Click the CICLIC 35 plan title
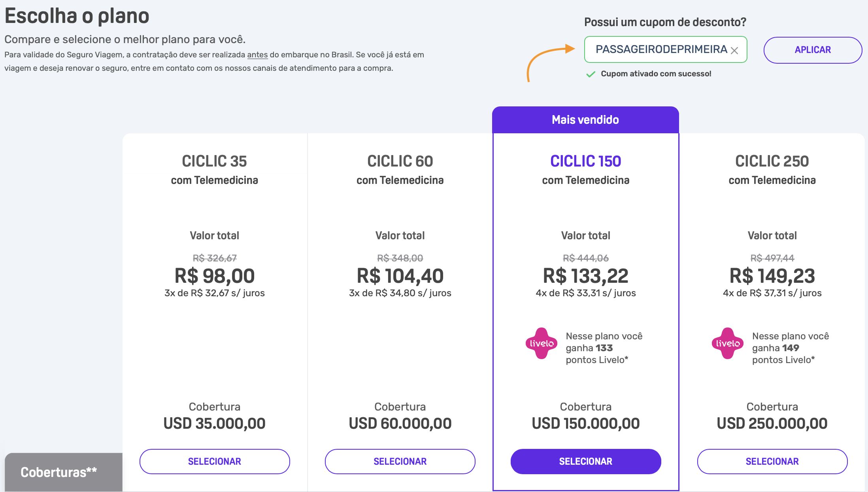 click(214, 161)
